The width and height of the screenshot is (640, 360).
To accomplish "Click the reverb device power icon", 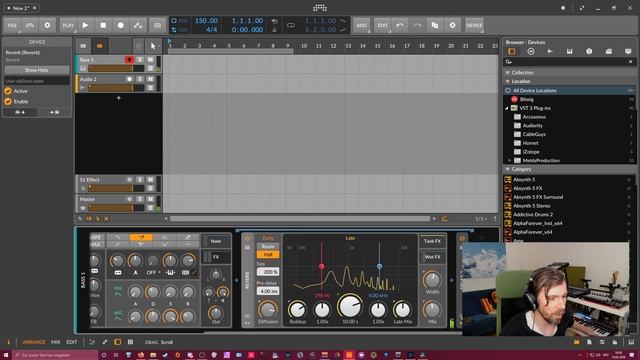I will (247, 238).
